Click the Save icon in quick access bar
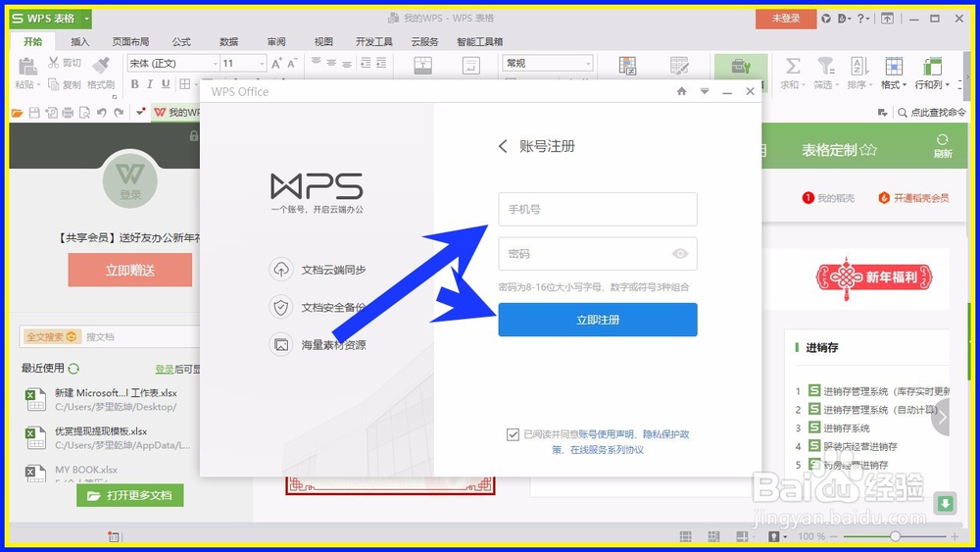 click(x=34, y=113)
